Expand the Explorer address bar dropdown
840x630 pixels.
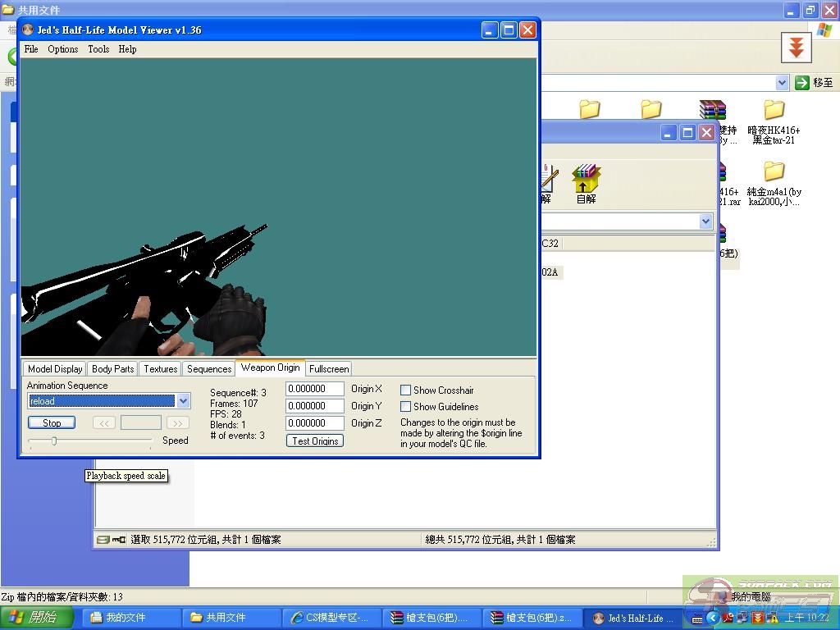782,83
